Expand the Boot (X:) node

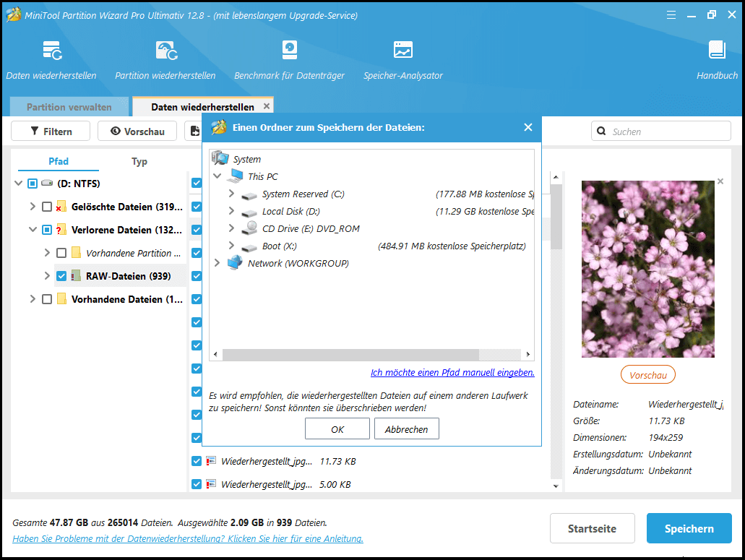(x=231, y=245)
